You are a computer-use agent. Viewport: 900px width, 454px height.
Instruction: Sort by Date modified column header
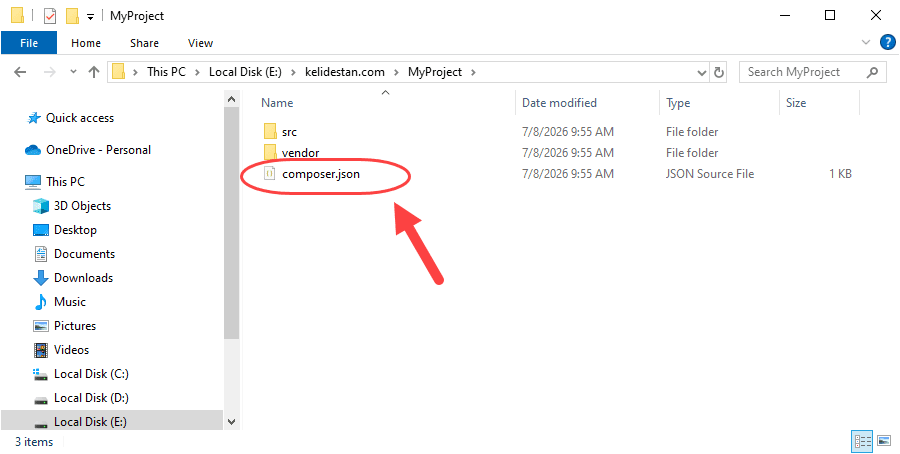[559, 103]
